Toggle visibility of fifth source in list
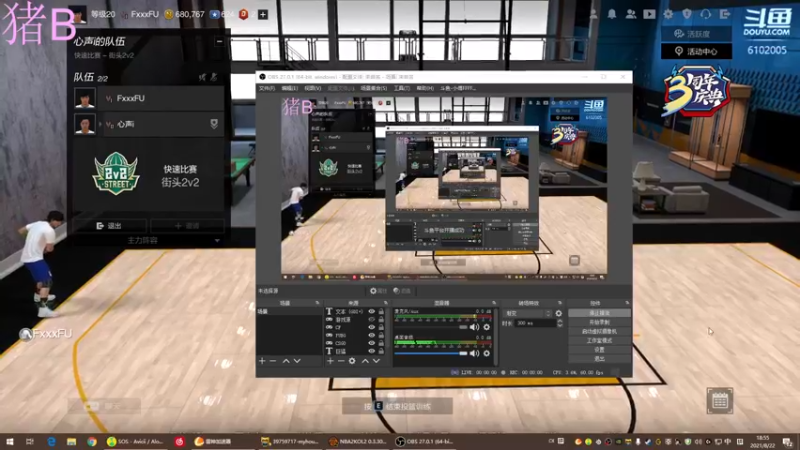 tap(371, 343)
